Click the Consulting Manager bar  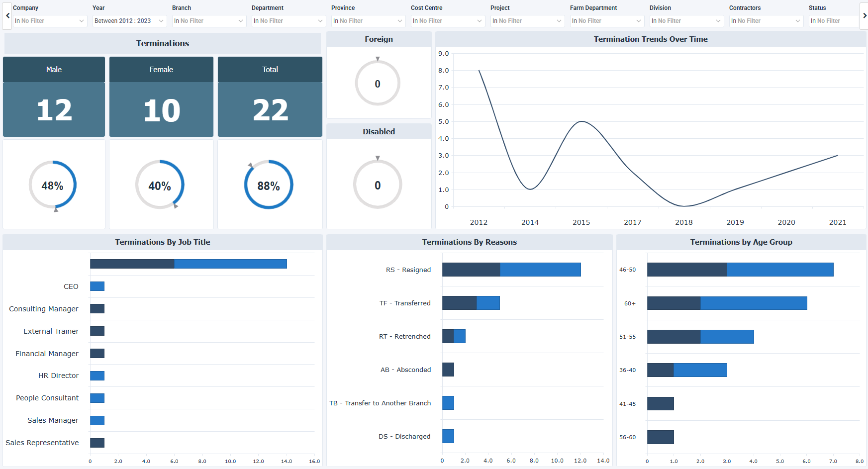coord(97,309)
